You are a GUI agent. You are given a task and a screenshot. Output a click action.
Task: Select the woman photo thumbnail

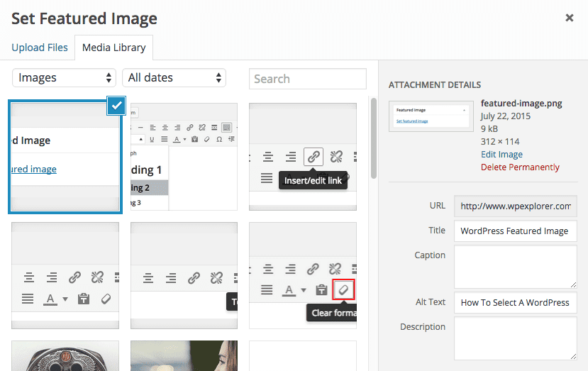point(184,356)
